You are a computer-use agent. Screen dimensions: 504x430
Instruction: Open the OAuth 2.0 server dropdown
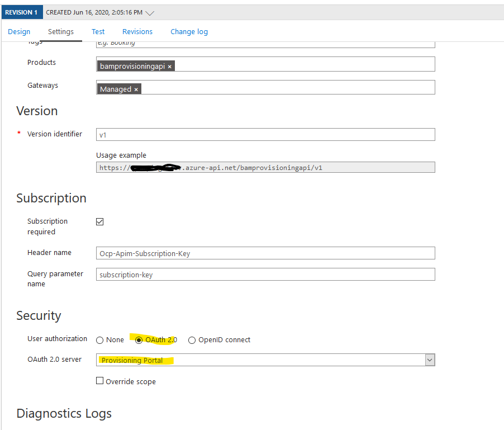(429, 360)
